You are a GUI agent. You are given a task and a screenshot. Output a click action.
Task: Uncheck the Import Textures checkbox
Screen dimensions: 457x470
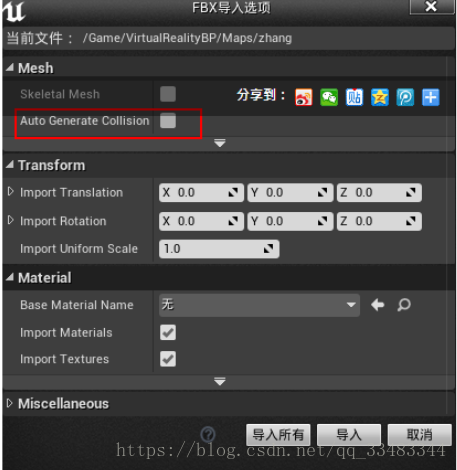pyautogui.click(x=168, y=359)
